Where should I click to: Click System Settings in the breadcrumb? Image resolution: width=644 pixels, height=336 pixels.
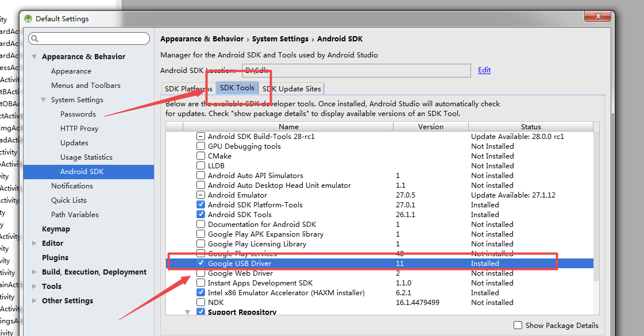click(x=280, y=39)
